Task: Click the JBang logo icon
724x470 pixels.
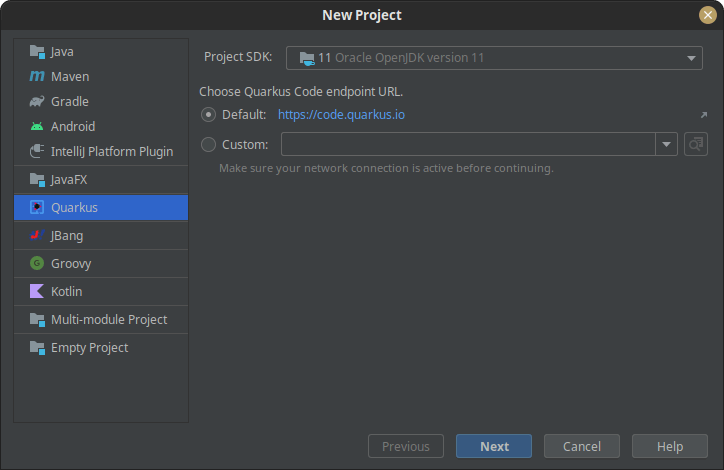Action: (x=37, y=235)
